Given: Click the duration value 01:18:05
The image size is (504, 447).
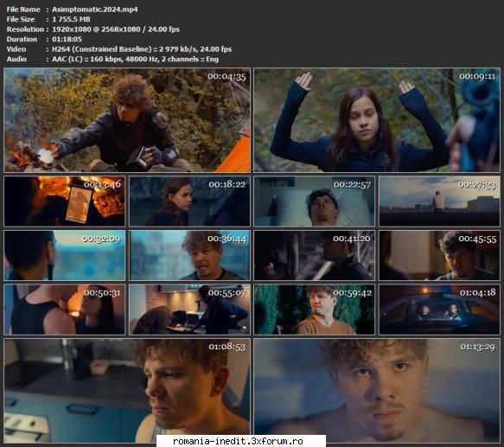Looking at the screenshot, I should (67, 39).
